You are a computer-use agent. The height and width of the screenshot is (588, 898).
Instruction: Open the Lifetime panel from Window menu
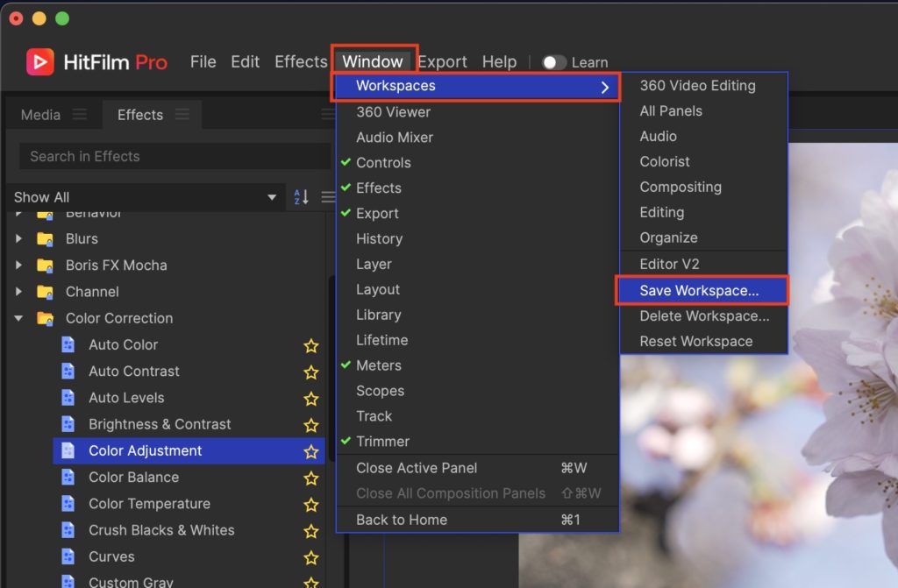tap(478, 340)
